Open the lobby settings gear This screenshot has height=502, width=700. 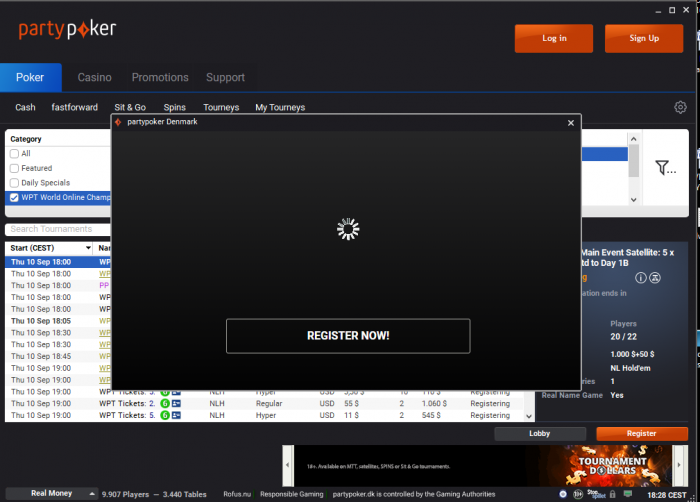point(680,107)
